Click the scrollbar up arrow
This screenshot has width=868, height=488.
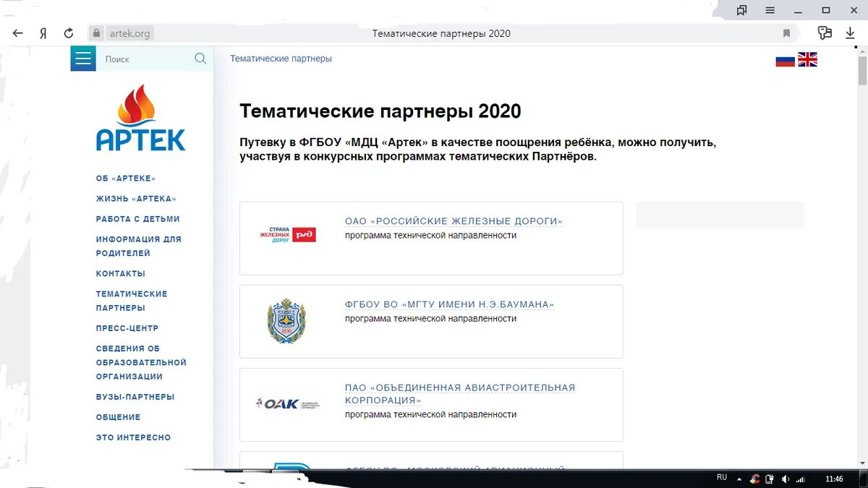click(862, 51)
